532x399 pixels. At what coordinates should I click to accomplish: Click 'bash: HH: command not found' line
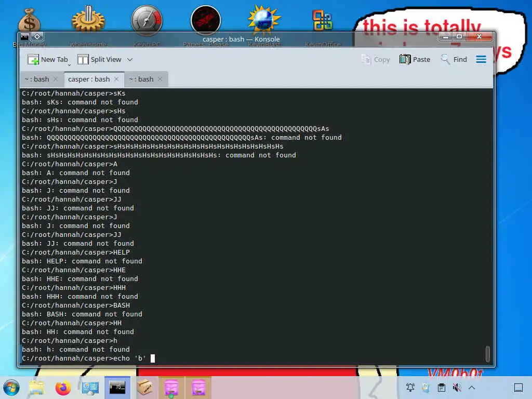[x=78, y=332]
